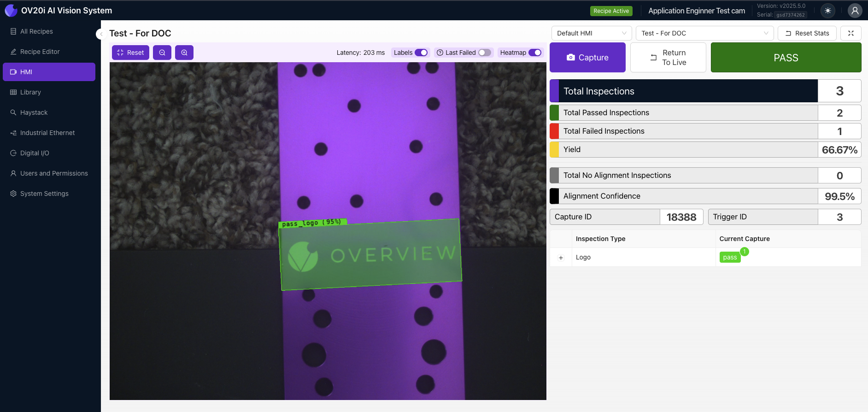Turn off the Heatmap toggle
868x412 pixels.
click(x=534, y=53)
